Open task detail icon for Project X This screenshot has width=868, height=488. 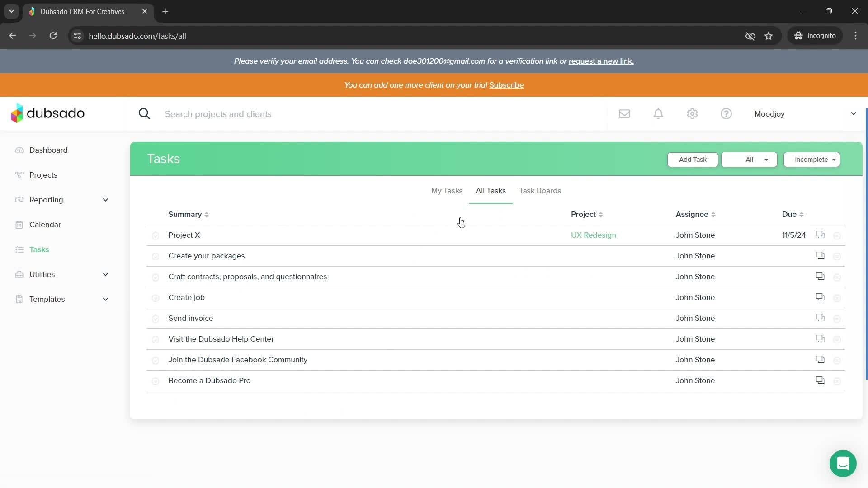(820, 235)
